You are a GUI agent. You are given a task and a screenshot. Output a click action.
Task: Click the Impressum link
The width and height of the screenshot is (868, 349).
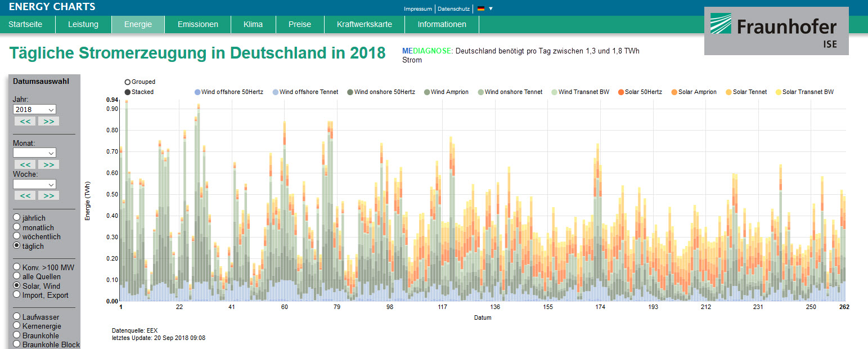[418, 8]
